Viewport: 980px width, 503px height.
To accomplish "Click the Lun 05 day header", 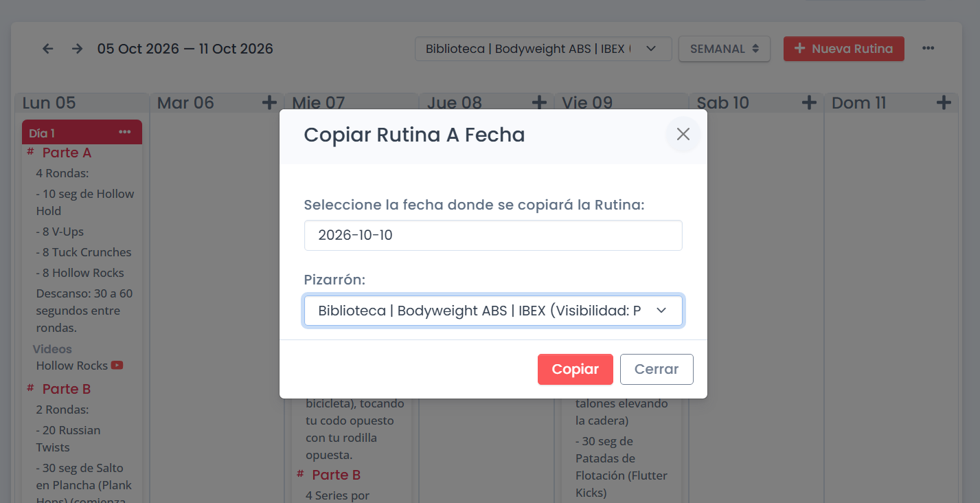I will (x=49, y=103).
